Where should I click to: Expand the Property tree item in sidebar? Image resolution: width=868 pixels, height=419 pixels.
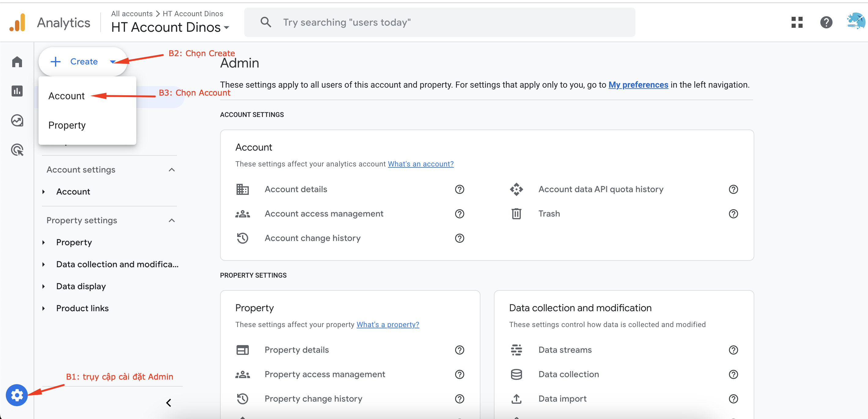(43, 242)
